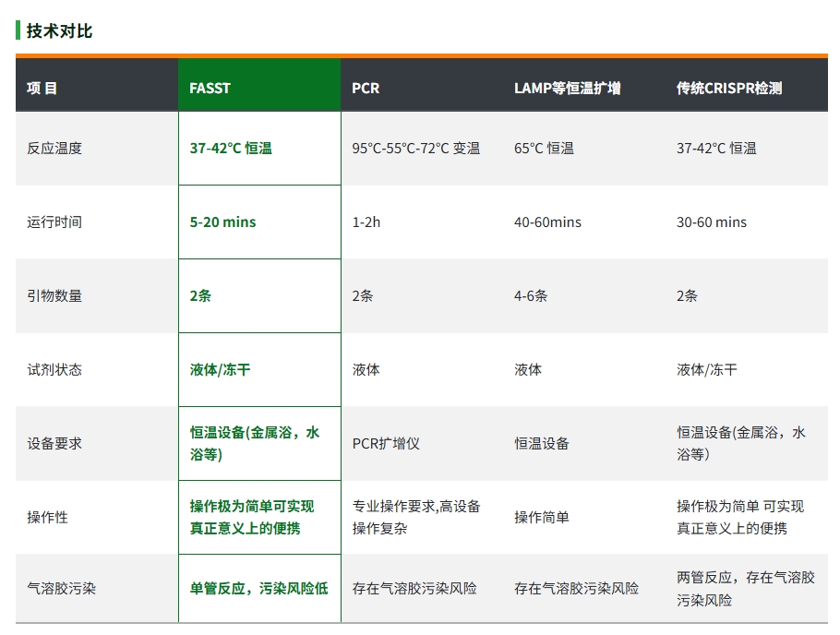
Task: Select the 引物数量 row label
Action: click(54, 295)
